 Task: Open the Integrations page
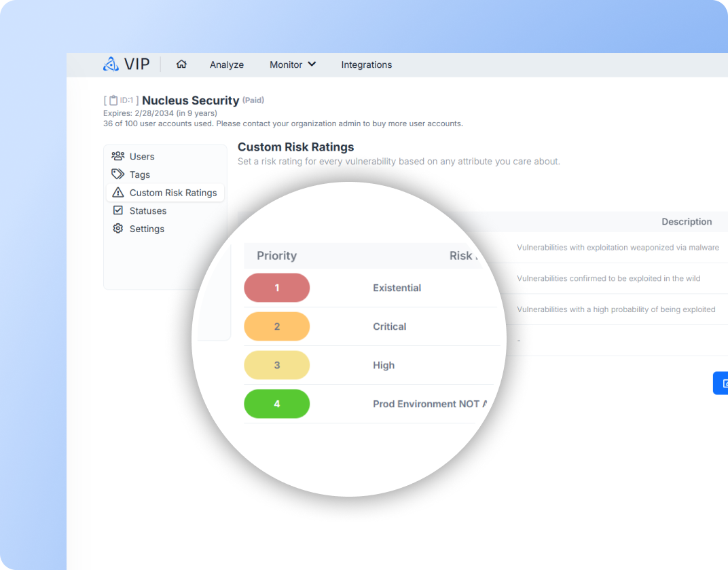pos(366,64)
